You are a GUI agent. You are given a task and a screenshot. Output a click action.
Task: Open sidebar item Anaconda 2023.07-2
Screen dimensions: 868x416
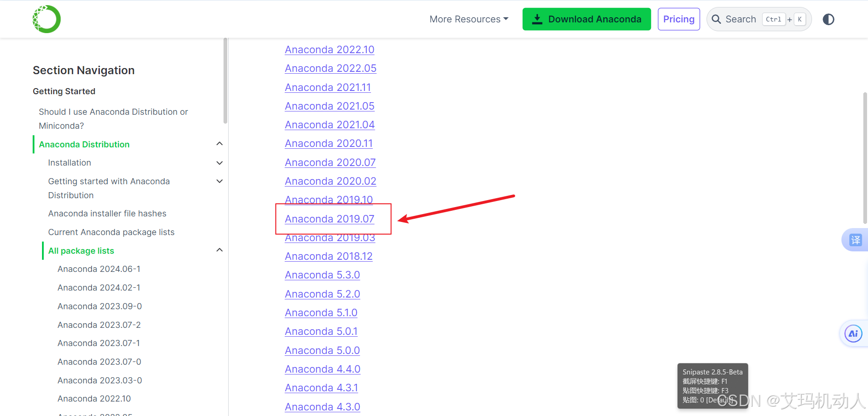(99, 325)
